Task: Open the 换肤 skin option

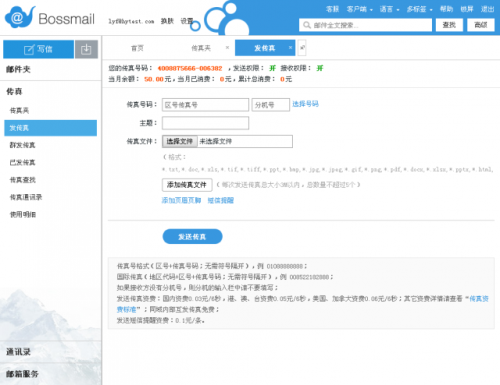Action: pyautogui.click(x=167, y=21)
